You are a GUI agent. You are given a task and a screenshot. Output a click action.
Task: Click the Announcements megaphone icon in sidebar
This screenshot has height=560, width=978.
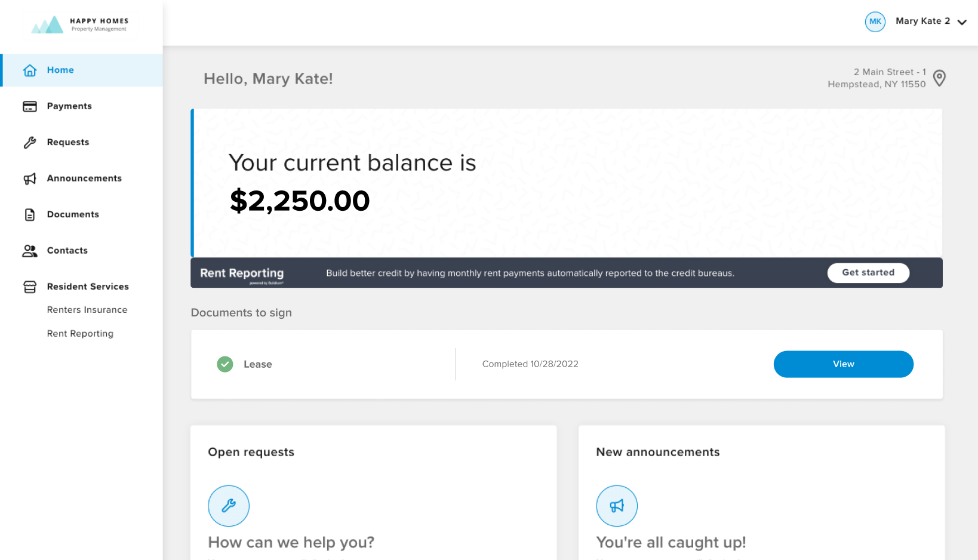pyautogui.click(x=30, y=179)
